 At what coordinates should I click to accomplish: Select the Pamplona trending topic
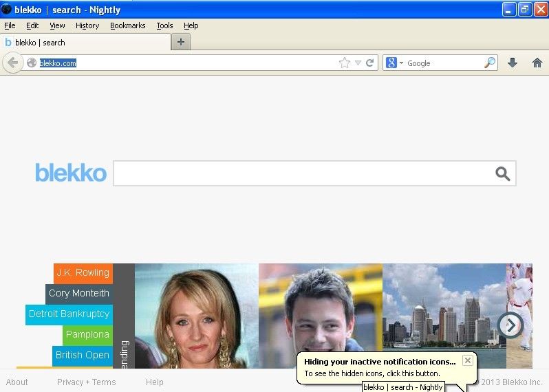[88, 336]
